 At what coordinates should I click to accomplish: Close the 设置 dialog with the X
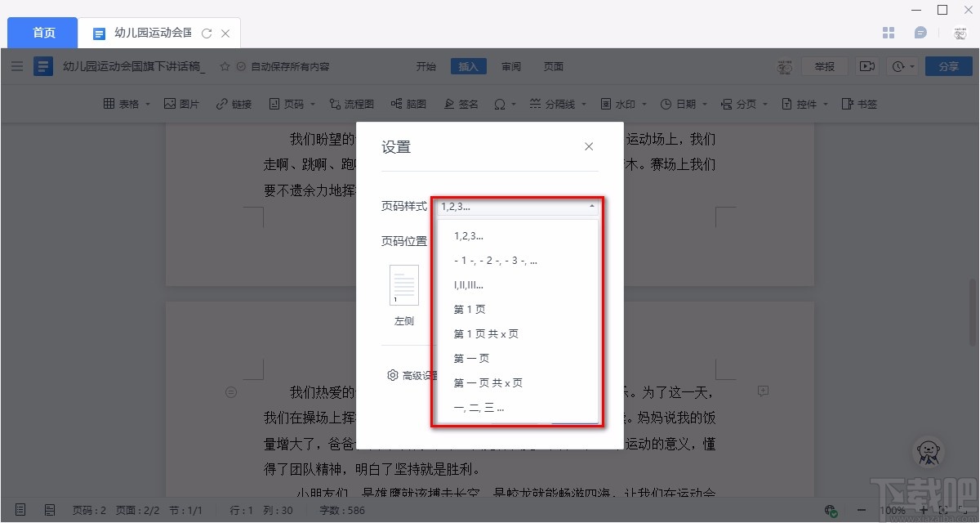tap(588, 146)
